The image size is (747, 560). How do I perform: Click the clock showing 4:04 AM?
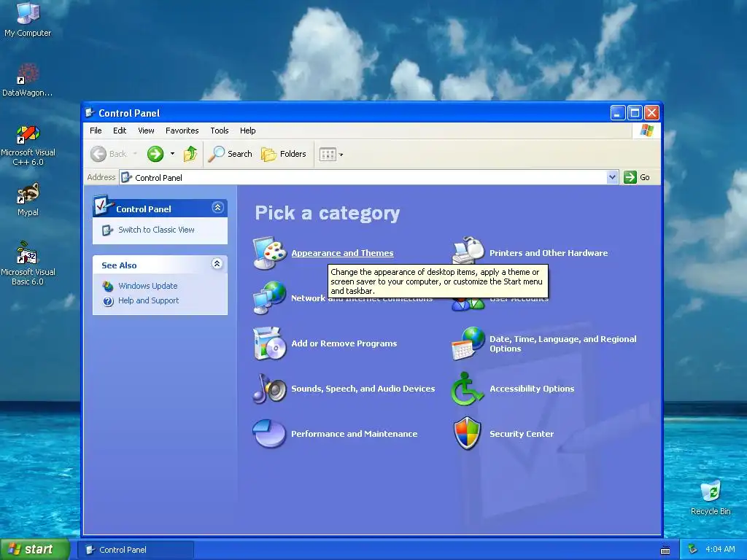[x=720, y=549]
